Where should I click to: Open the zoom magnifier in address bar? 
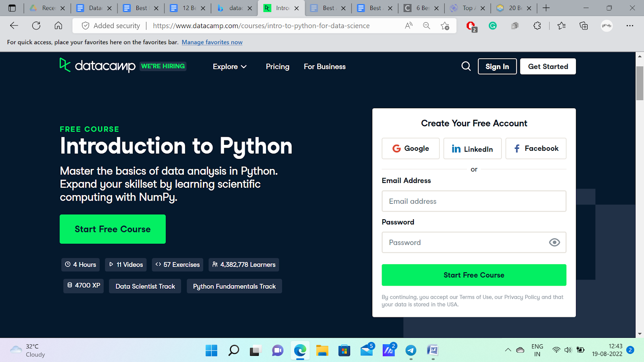click(427, 26)
